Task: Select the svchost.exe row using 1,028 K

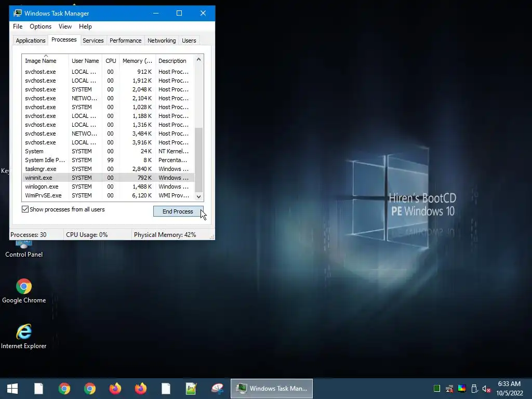Action: tap(108, 107)
